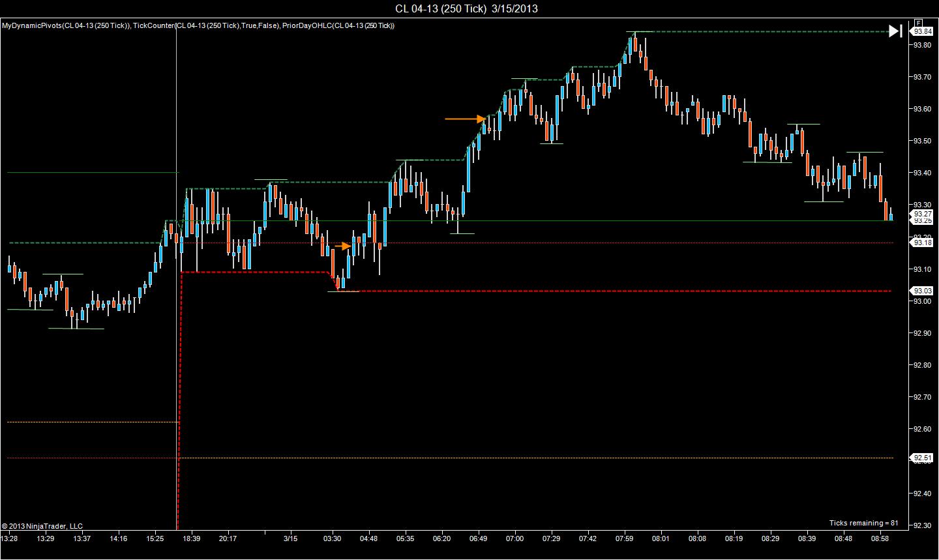The width and height of the screenshot is (939, 560).
Task: Click the 08:08 time axis label
Action: click(x=698, y=539)
